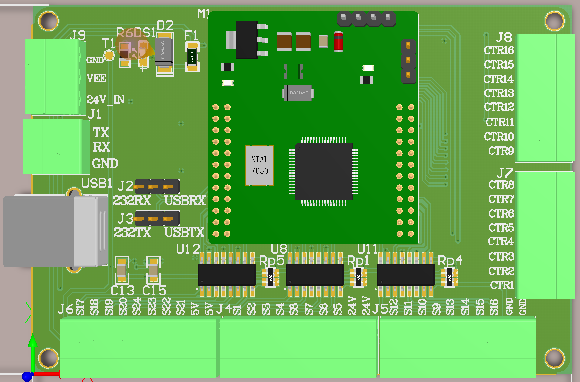Select the D2 diode component
The image size is (580, 382).
click(164, 54)
